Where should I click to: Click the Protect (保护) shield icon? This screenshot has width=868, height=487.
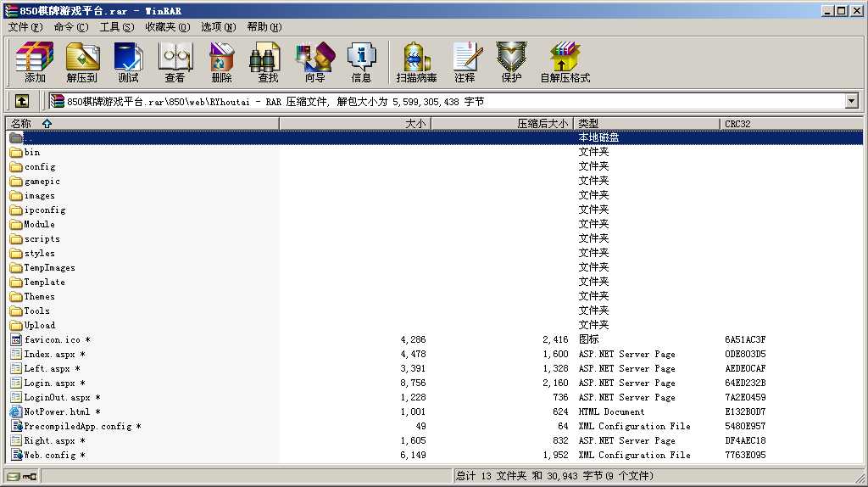click(511, 61)
